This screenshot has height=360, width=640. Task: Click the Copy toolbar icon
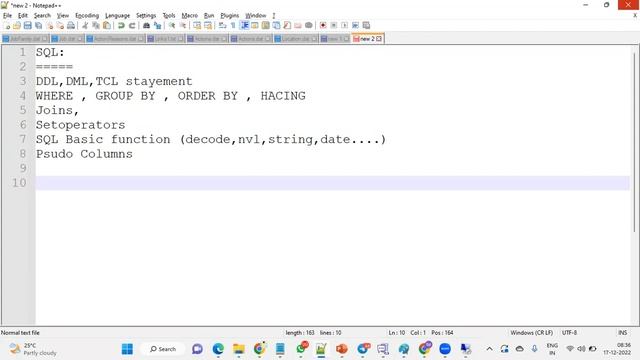coord(96,26)
